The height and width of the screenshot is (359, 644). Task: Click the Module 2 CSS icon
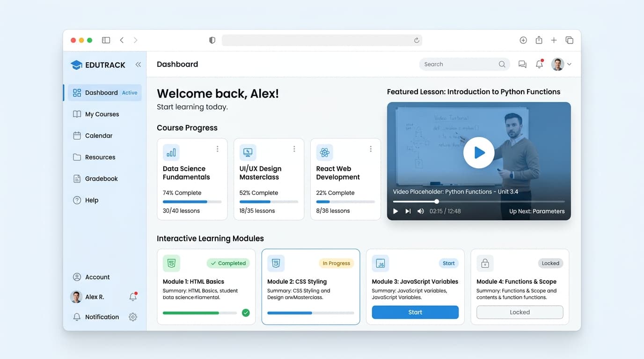coord(276,264)
